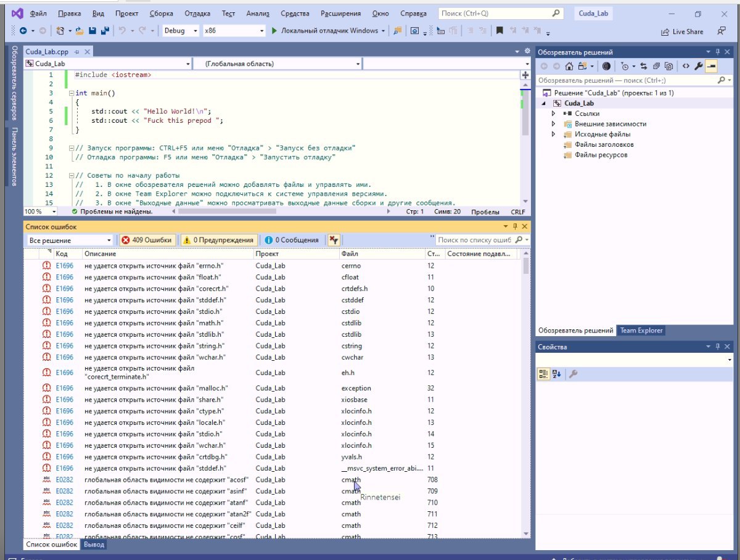Open the Debug menu

(197, 13)
